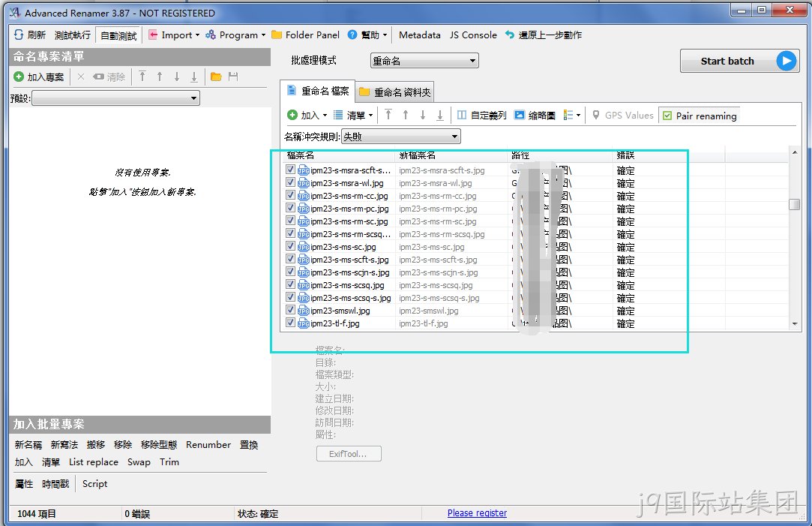Image resolution: width=812 pixels, height=526 pixels.
Task: Click the file list vertical scrollbar thumb
Action: point(795,204)
